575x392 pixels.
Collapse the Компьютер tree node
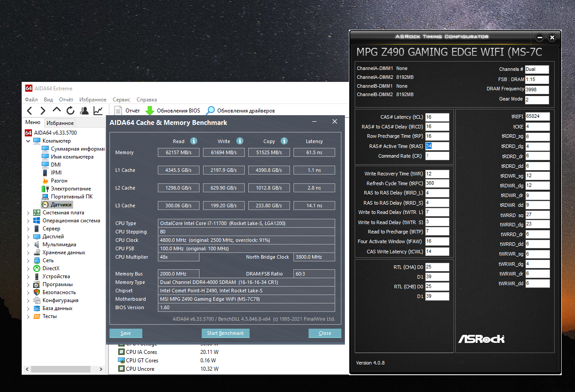(28, 141)
